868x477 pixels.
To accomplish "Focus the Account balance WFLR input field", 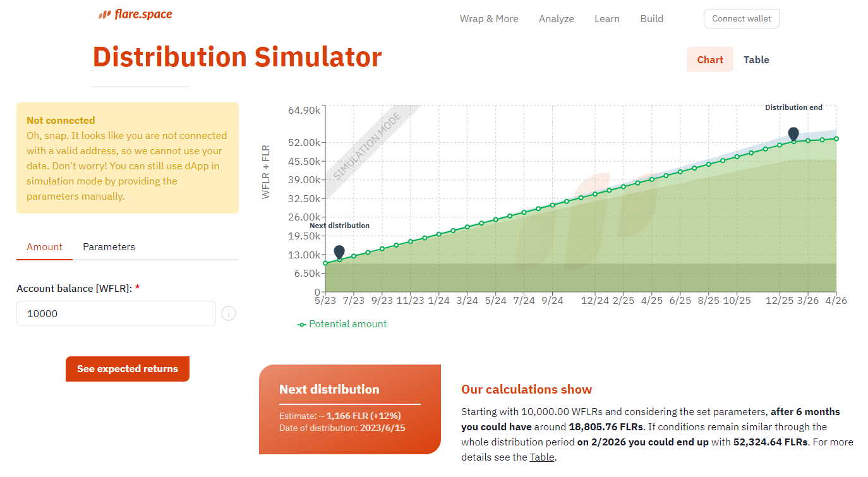I will coord(116,313).
